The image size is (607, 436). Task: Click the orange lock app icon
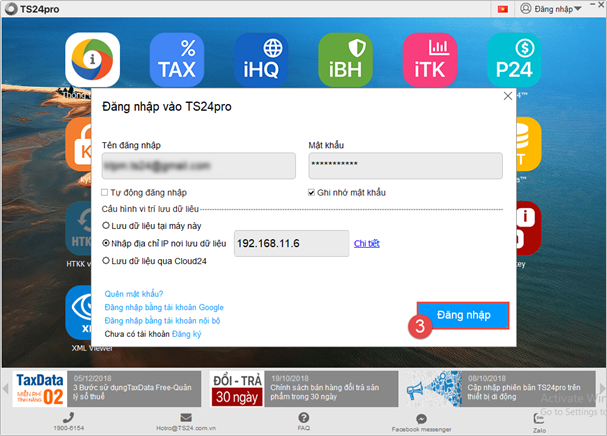[79, 144]
